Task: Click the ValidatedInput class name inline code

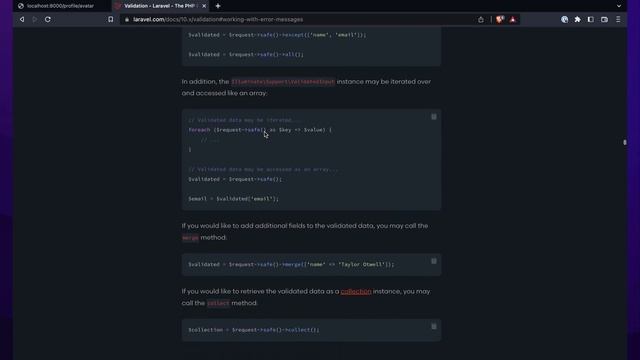Action: tap(283, 82)
